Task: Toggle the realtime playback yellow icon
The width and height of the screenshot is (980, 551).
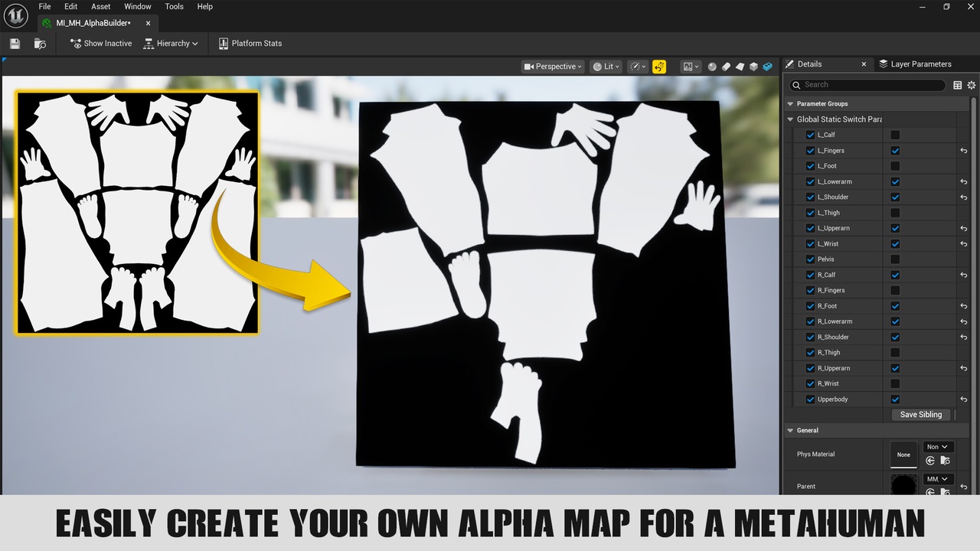Action: [660, 67]
